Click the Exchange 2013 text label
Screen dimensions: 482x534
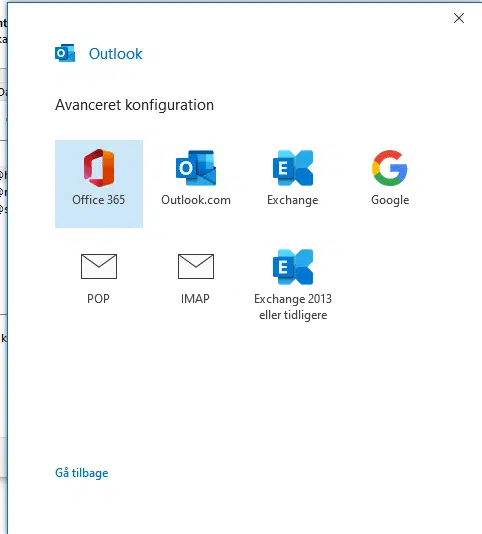pos(293,299)
